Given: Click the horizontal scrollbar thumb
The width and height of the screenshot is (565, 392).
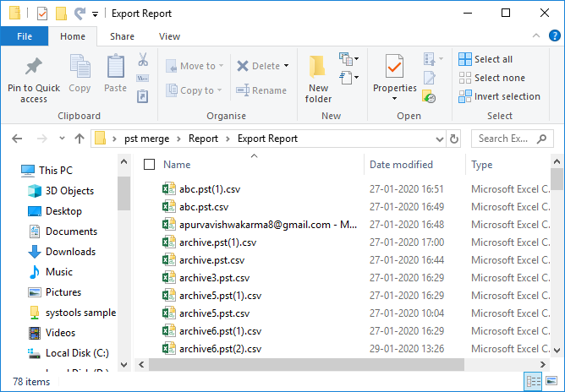Looking at the screenshot, I should point(306,365).
